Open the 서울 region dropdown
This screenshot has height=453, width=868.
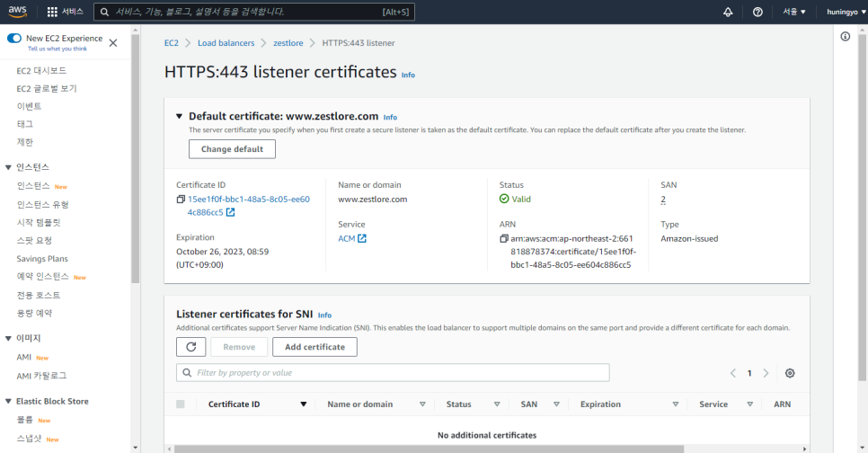[x=793, y=12]
